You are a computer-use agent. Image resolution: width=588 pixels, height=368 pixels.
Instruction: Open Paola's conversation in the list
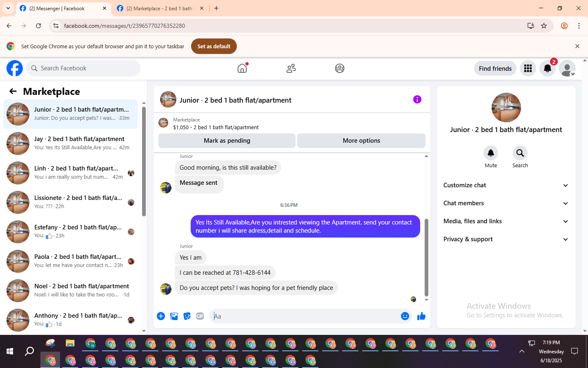point(70,261)
